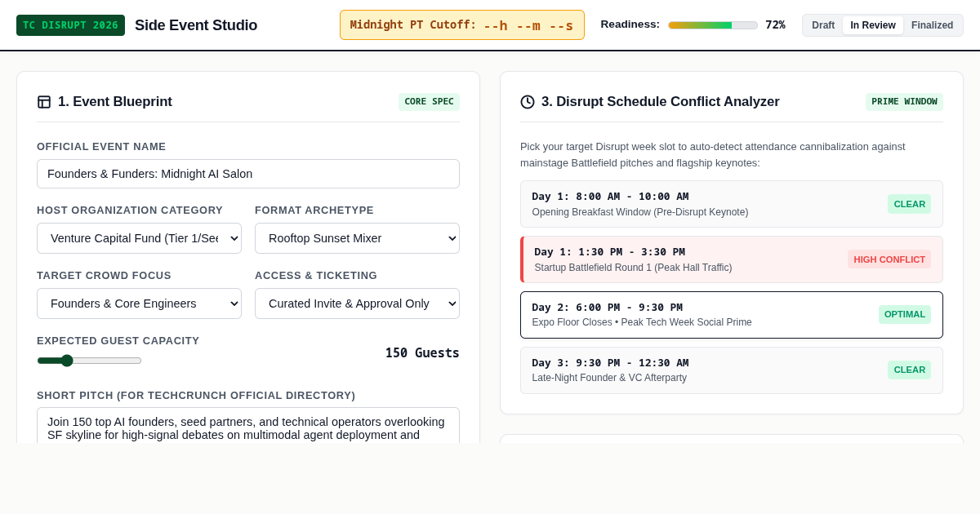Click the Event Blueprint layout icon
The image size is (980, 514).
coord(44,102)
